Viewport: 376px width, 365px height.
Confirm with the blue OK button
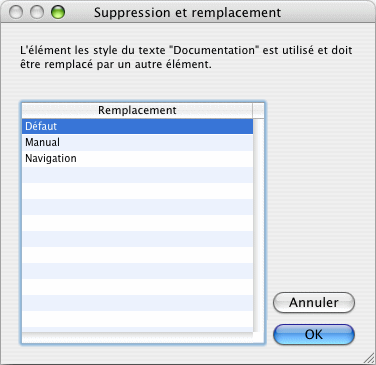point(314,334)
